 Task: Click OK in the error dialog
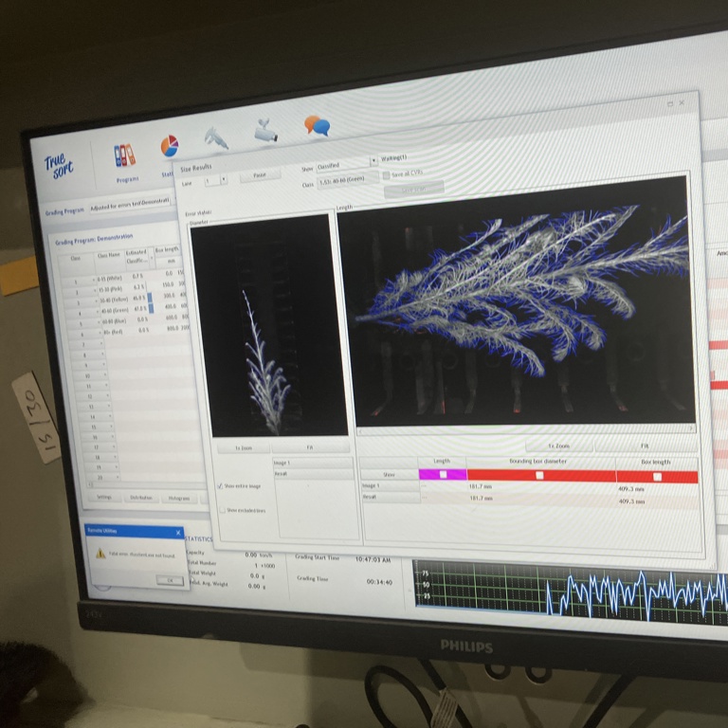coord(170,580)
